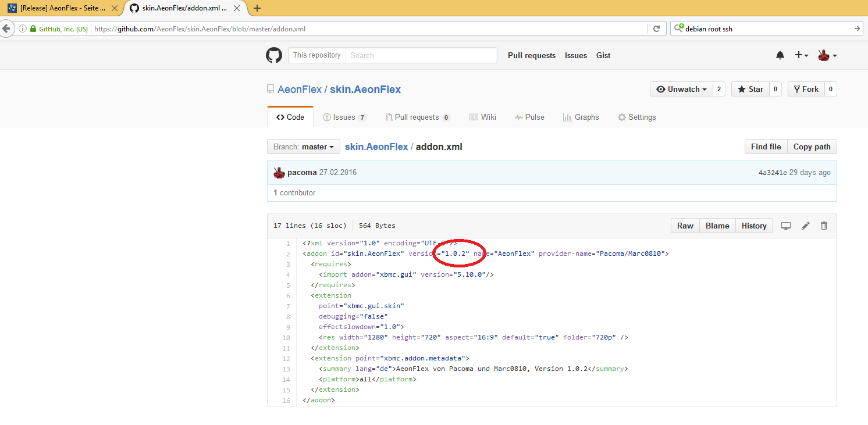This screenshot has width=868, height=425.
Task: Click line number 16
Action: coord(286,400)
